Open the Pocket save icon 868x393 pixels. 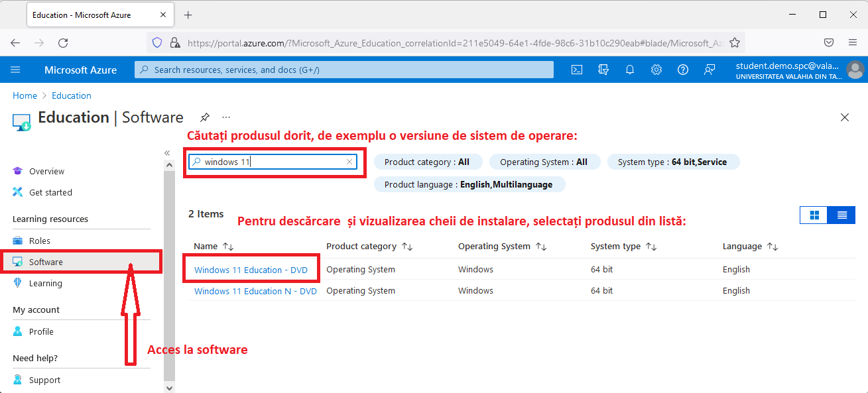coord(829,42)
